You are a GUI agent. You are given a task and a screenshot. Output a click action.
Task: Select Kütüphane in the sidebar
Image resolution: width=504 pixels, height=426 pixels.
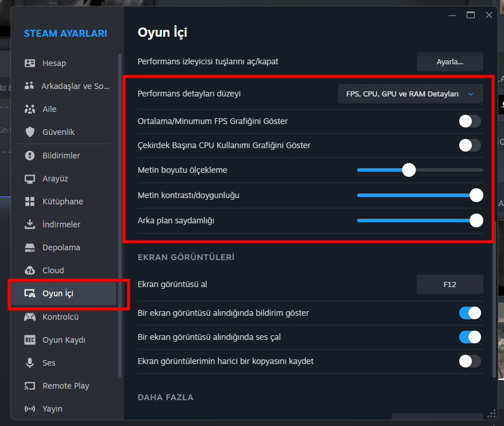coord(63,202)
